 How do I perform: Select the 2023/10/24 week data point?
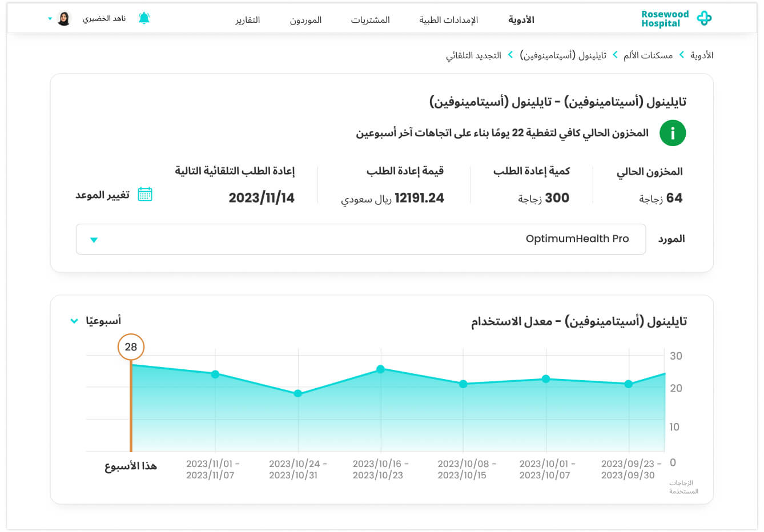coord(297,394)
